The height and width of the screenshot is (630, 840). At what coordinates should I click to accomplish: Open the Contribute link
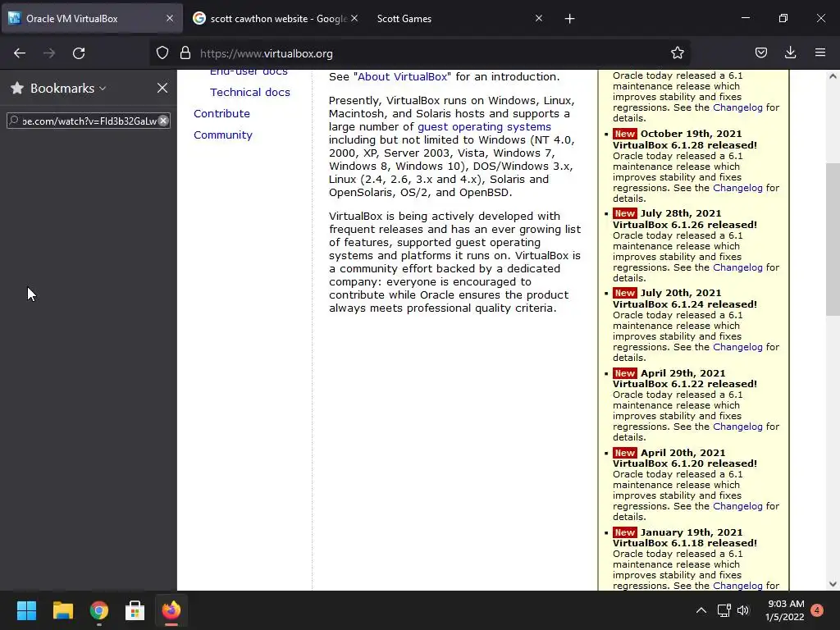point(221,113)
